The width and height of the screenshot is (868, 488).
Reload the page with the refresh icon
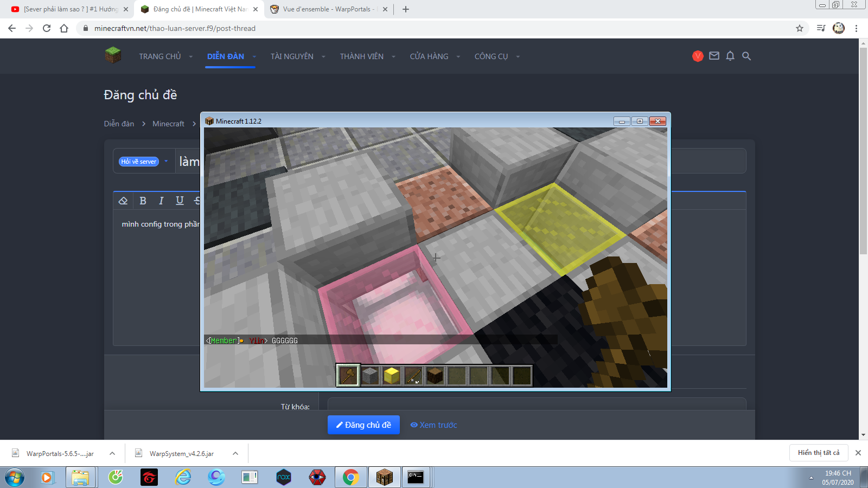tap(47, 28)
